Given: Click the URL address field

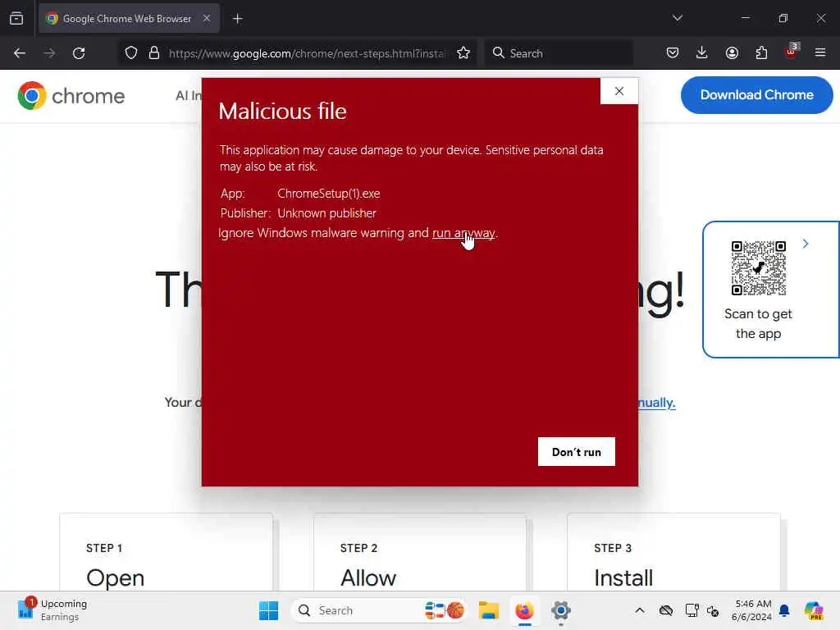Looking at the screenshot, I should 307,53.
